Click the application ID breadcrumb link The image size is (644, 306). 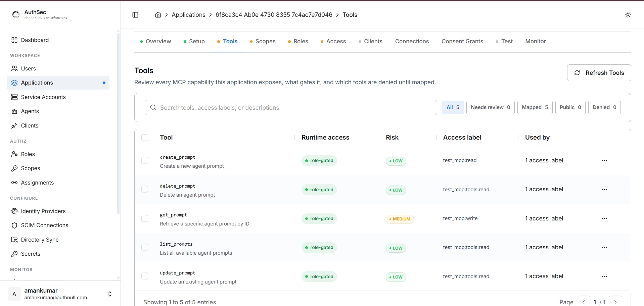274,15
